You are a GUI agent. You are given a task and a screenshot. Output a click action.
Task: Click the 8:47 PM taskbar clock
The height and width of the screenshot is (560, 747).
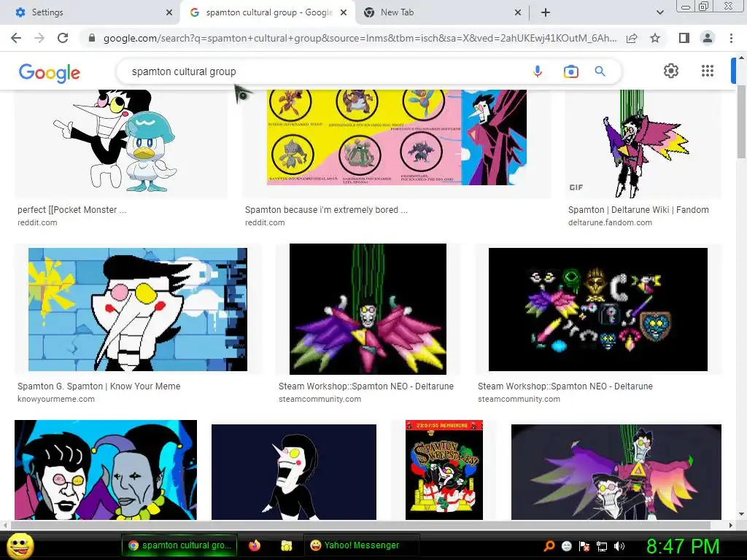click(x=683, y=546)
